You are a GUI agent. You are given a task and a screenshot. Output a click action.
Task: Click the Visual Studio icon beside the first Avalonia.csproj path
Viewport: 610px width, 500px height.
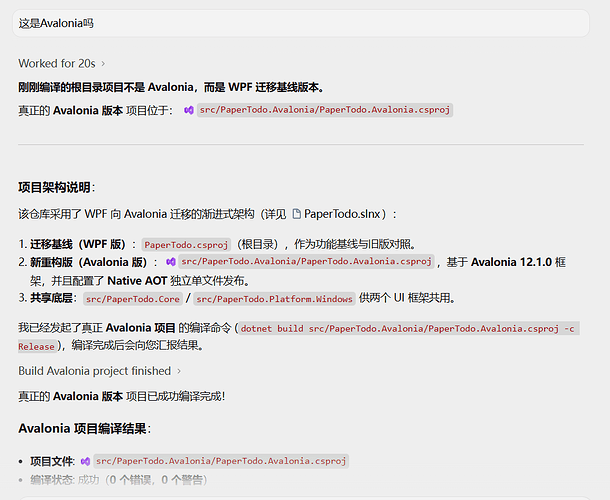[x=189, y=110]
